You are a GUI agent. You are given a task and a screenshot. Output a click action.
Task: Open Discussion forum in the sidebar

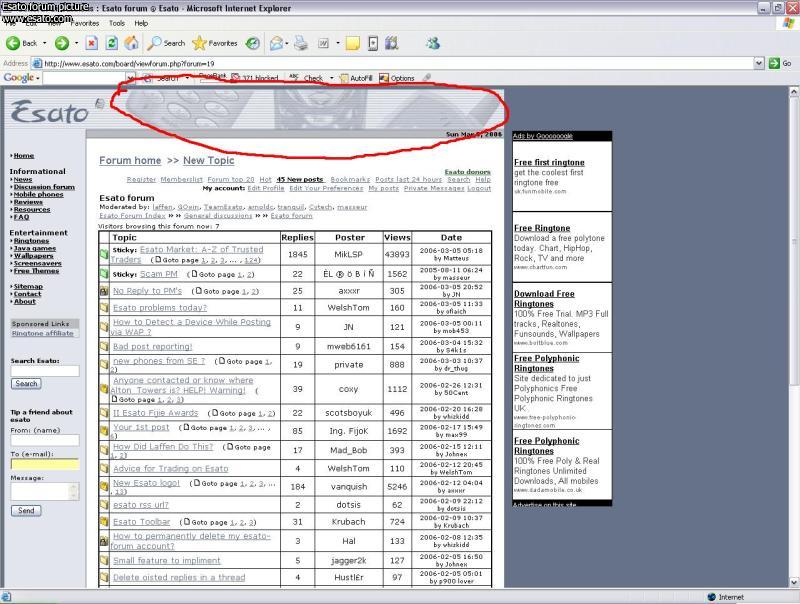pyautogui.click(x=44, y=187)
